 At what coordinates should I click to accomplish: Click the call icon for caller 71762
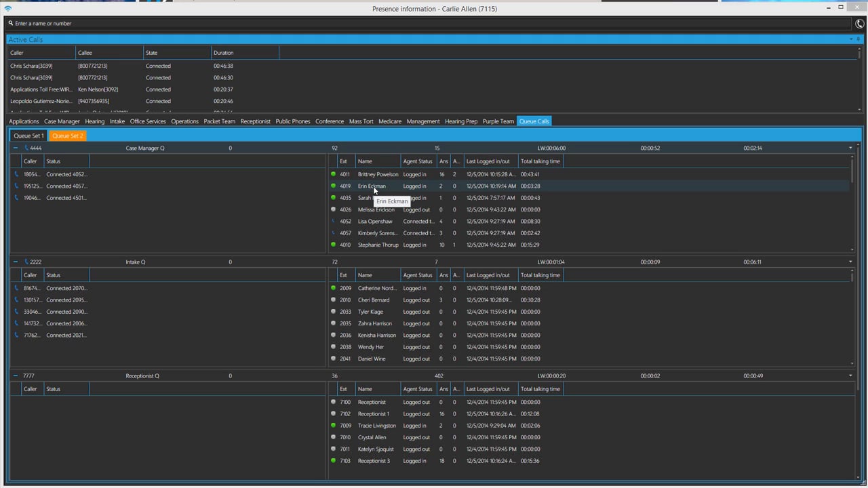tap(17, 335)
